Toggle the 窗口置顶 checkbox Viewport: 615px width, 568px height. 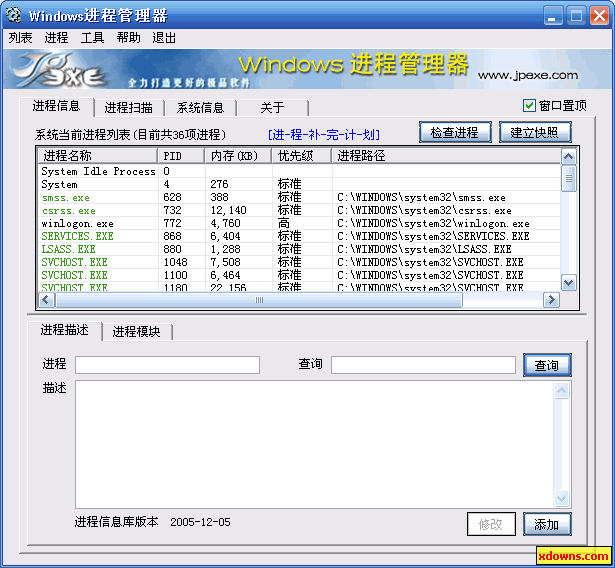point(529,106)
